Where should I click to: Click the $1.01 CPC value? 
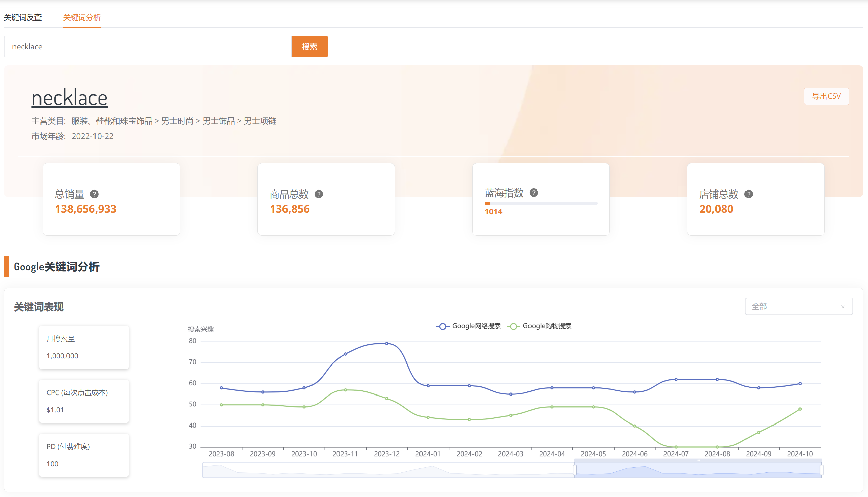coord(55,410)
